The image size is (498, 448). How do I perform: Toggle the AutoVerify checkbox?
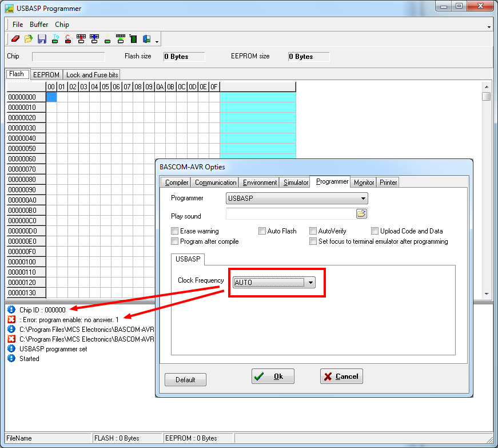[313, 231]
